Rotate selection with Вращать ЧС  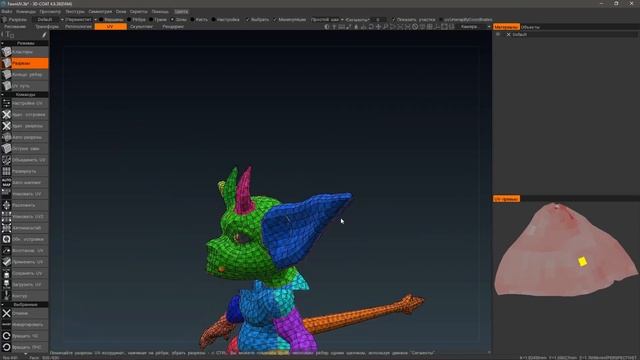[x=24, y=336]
